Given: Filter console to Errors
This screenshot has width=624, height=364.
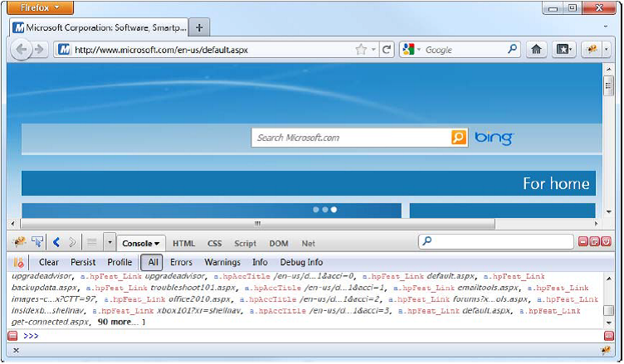Looking at the screenshot, I should point(181,263).
